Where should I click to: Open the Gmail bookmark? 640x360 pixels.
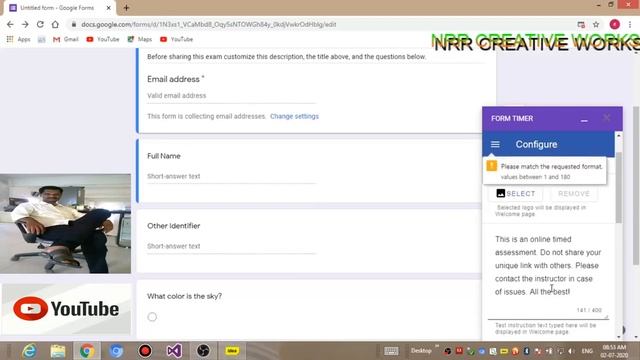66,39
